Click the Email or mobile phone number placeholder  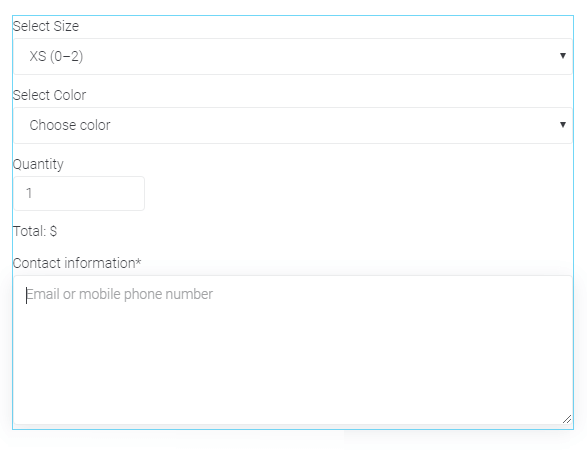pyautogui.click(x=119, y=295)
